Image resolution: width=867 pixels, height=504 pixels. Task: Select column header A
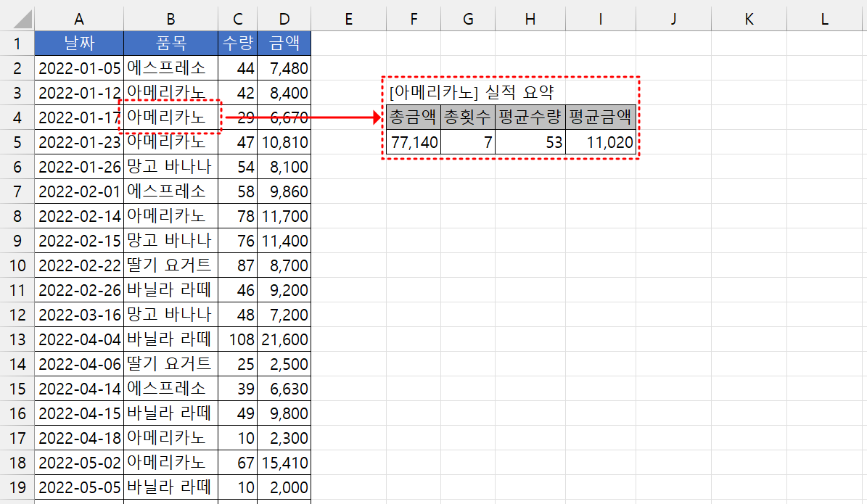tap(78, 19)
